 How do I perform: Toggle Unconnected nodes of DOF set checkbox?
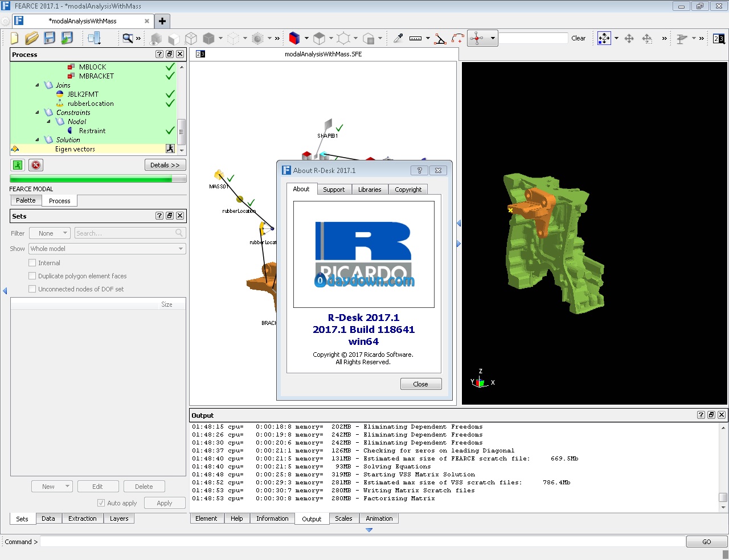32,289
